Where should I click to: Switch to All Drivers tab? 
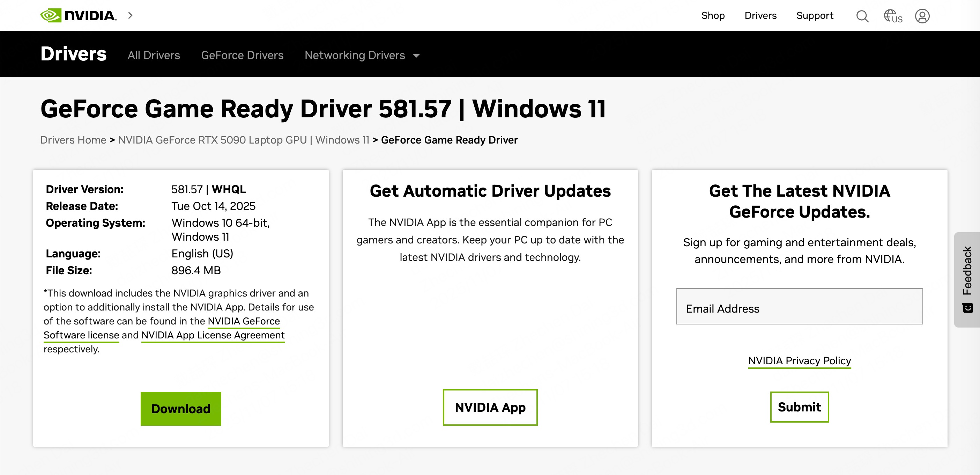click(154, 56)
